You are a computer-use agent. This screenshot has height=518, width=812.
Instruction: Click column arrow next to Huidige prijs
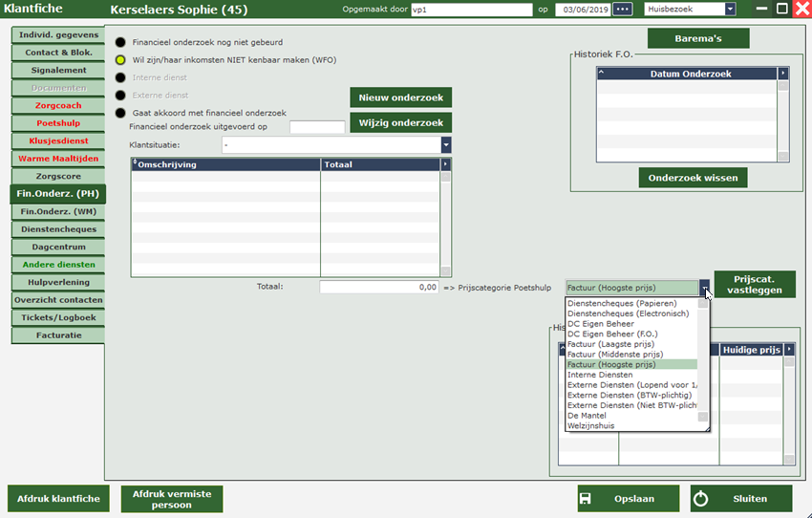tap(789, 350)
